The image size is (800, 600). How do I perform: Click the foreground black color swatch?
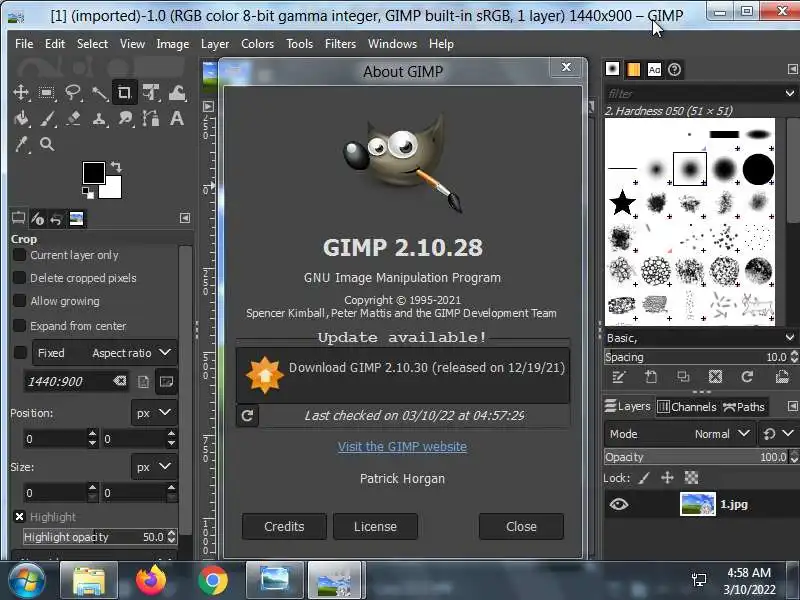coord(93,172)
